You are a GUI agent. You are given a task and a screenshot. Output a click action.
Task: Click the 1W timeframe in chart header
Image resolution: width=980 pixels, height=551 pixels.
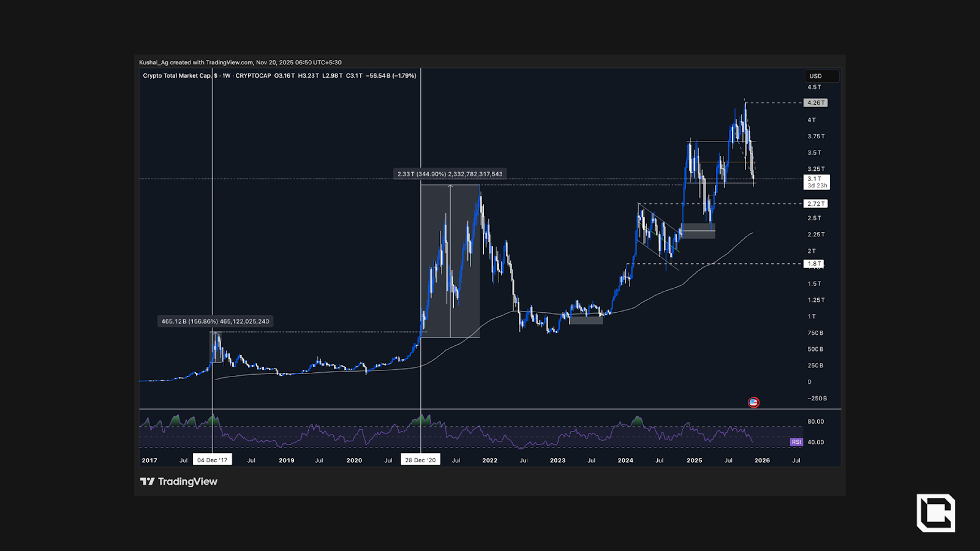(226, 76)
